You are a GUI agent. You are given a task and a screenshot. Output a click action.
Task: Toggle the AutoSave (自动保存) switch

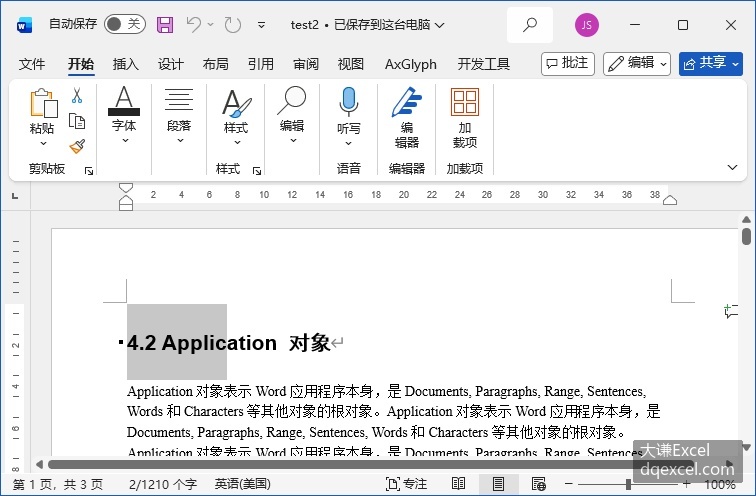pos(125,24)
